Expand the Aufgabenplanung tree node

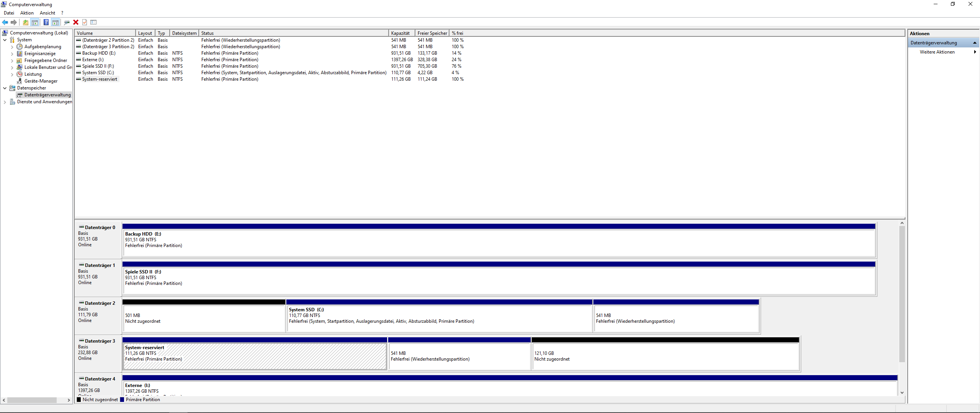[x=12, y=47]
